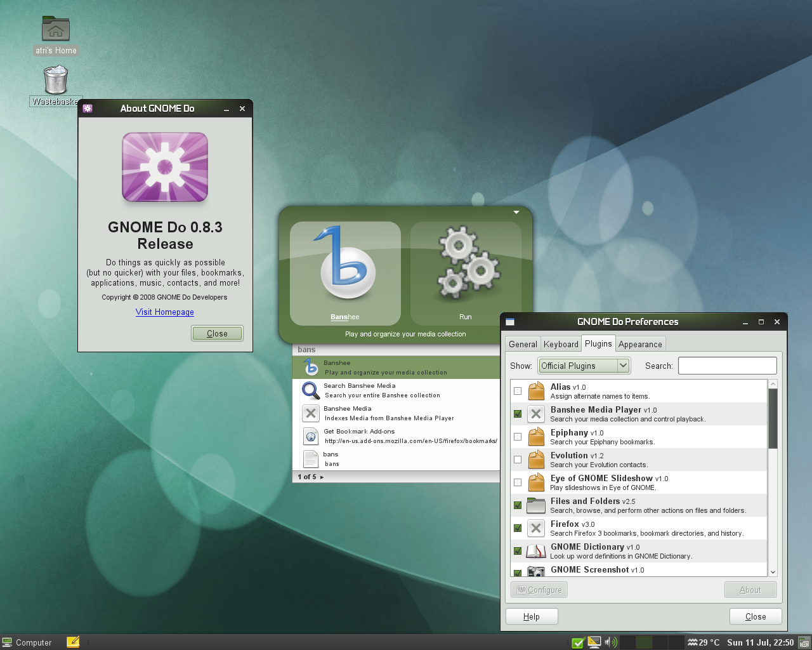The width and height of the screenshot is (812, 650).
Task: Click the volume speaker tray icon
Action: 610,642
